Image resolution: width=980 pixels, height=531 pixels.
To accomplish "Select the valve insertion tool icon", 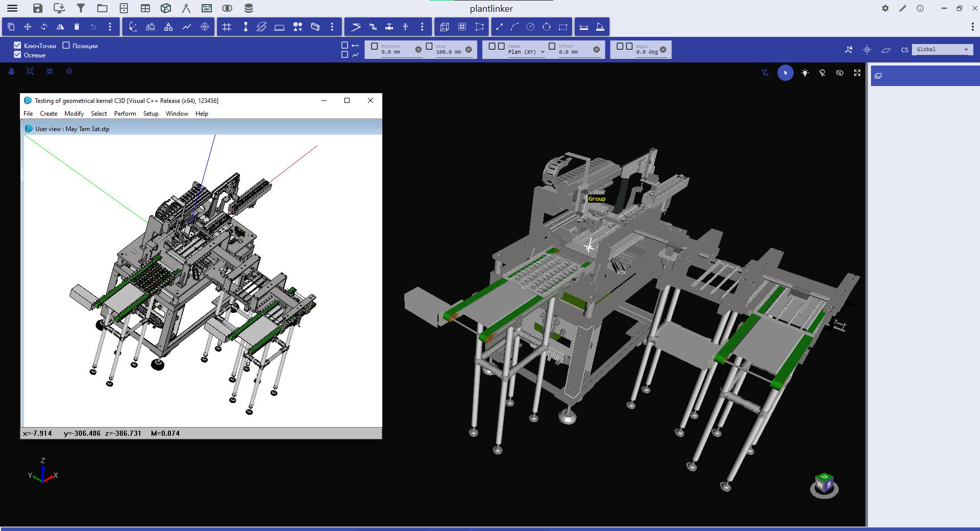I will (x=389, y=27).
